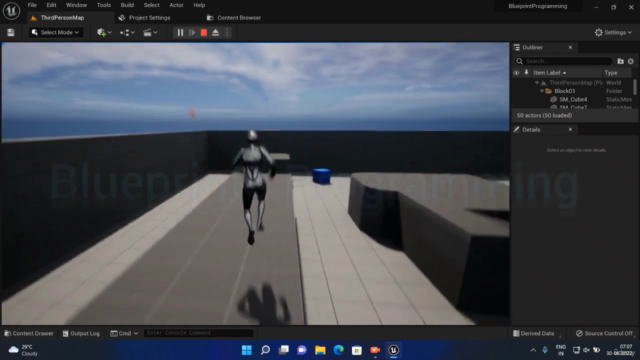Select SM_Cube4 in the Outliner
Viewport: 640px width, 360px height.
[573, 100]
